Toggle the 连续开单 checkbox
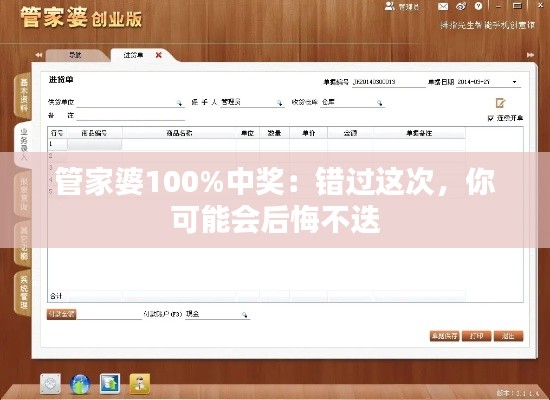The height and width of the screenshot is (400, 550). pyautogui.click(x=491, y=118)
